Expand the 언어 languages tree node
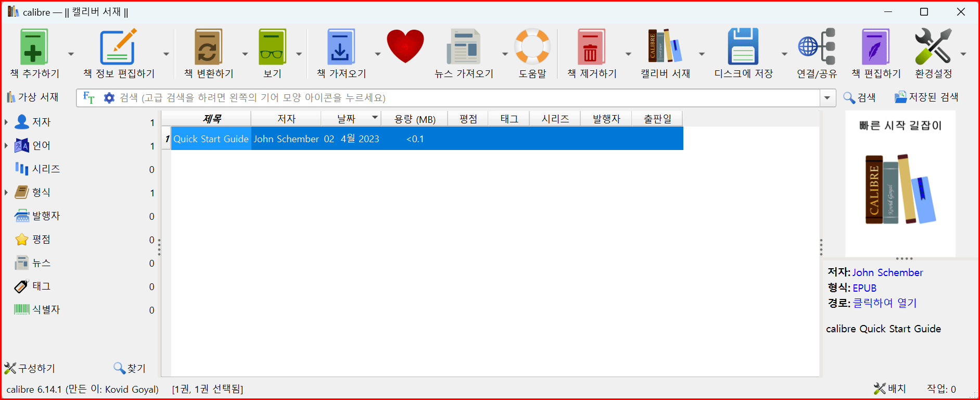Screen dimensions: 980x400 (x=6, y=145)
